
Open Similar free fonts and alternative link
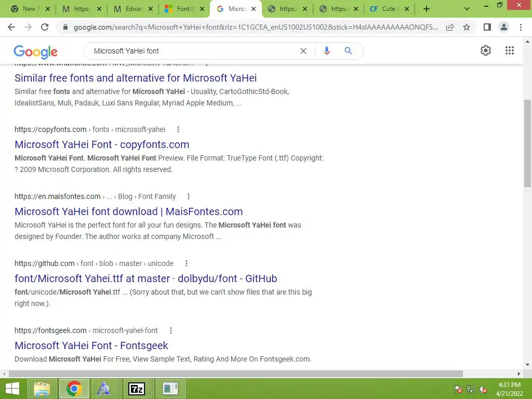click(x=136, y=78)
